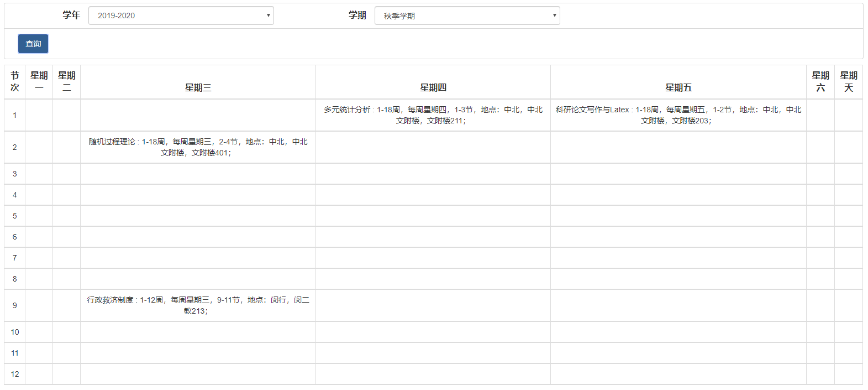
Task: Open the 学年 dropdown showing 2019-2020
Action: click(x=181, y=15)
